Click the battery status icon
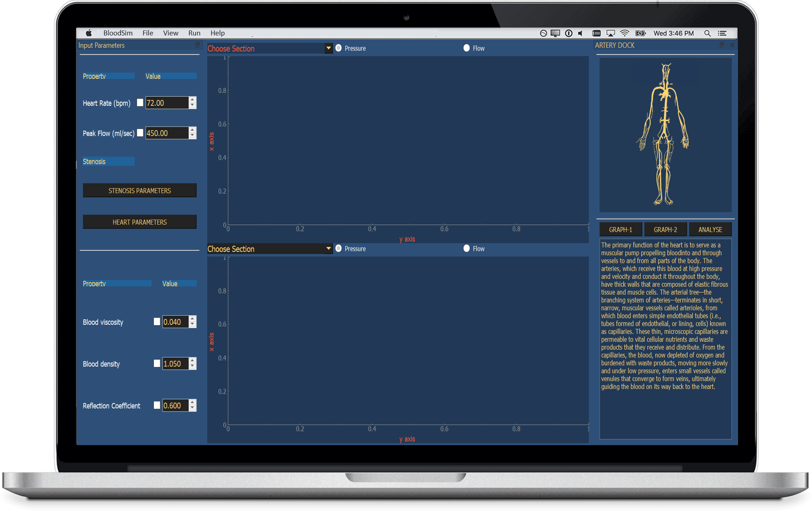 [x=640, y=33]
